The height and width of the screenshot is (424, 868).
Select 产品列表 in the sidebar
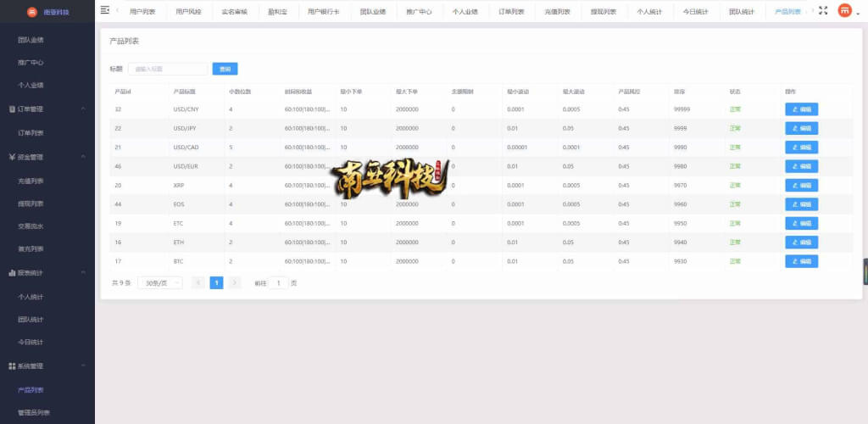(x=31, y=390)
